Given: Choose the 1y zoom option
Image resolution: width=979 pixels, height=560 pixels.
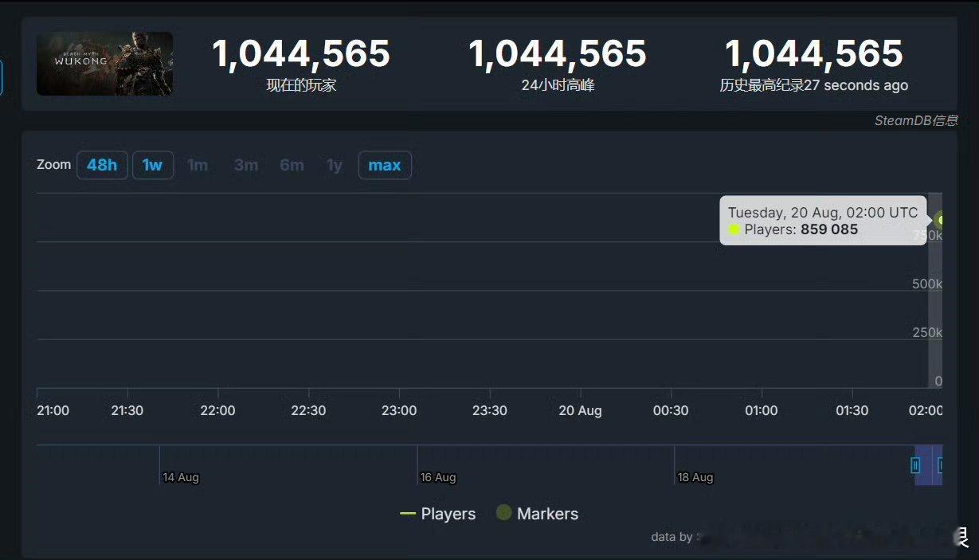Looking at the screenshot, I should click(335, 165).
